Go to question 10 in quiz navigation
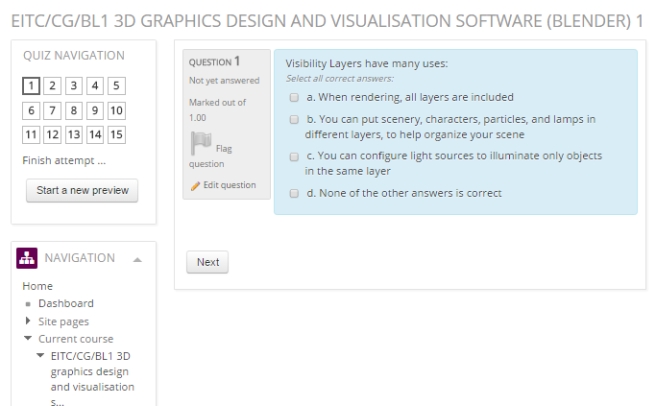657x406 pixels. click(117, 111)
